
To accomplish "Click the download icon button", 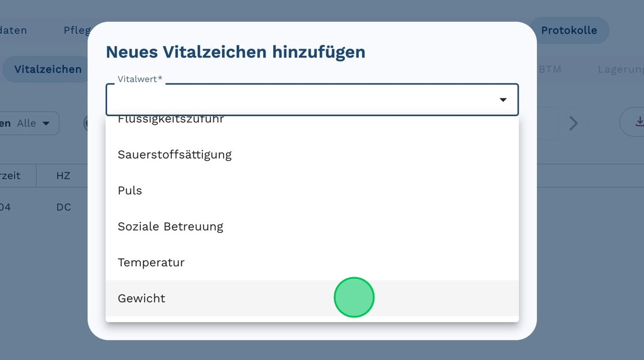I will (x=638, y=122).
